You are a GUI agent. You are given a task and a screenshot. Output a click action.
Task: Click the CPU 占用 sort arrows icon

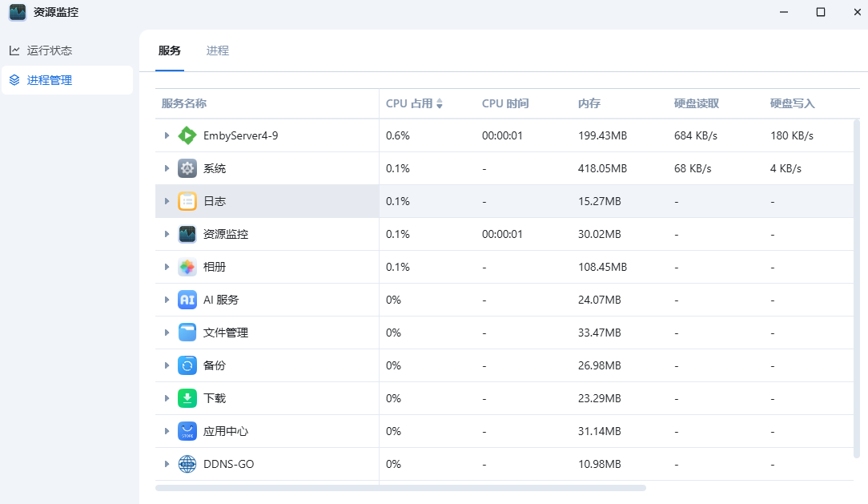click(x=440, y=103)
